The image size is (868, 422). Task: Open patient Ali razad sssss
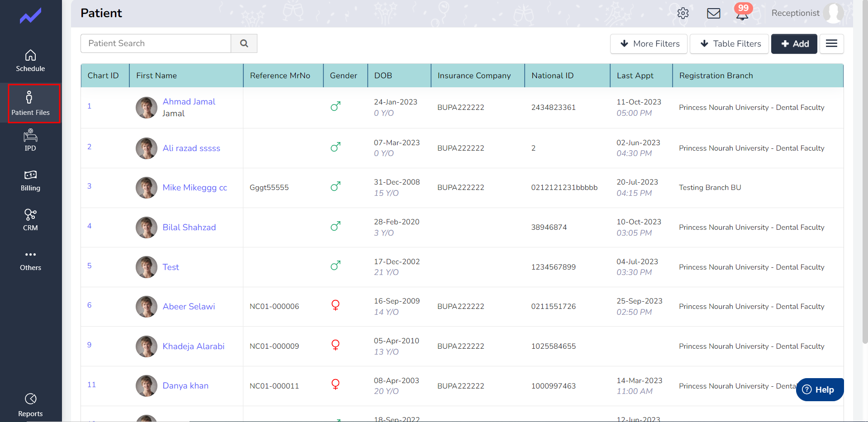click(191, 148)
